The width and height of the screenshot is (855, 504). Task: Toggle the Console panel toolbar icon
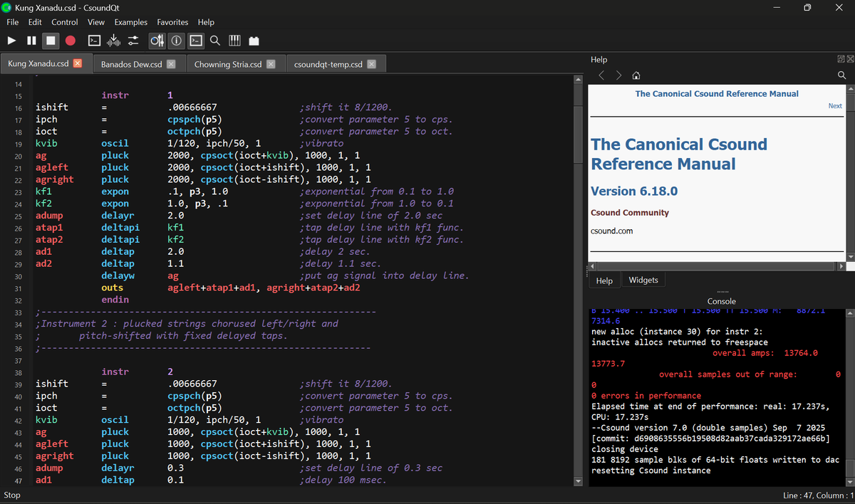[x=195, y=41]
